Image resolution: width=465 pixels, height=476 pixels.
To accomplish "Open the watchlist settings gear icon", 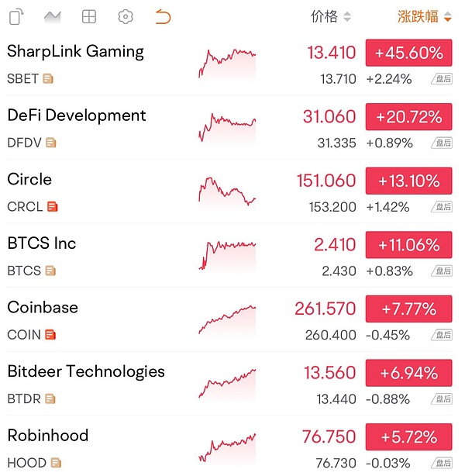I will (x=126, y=16).
